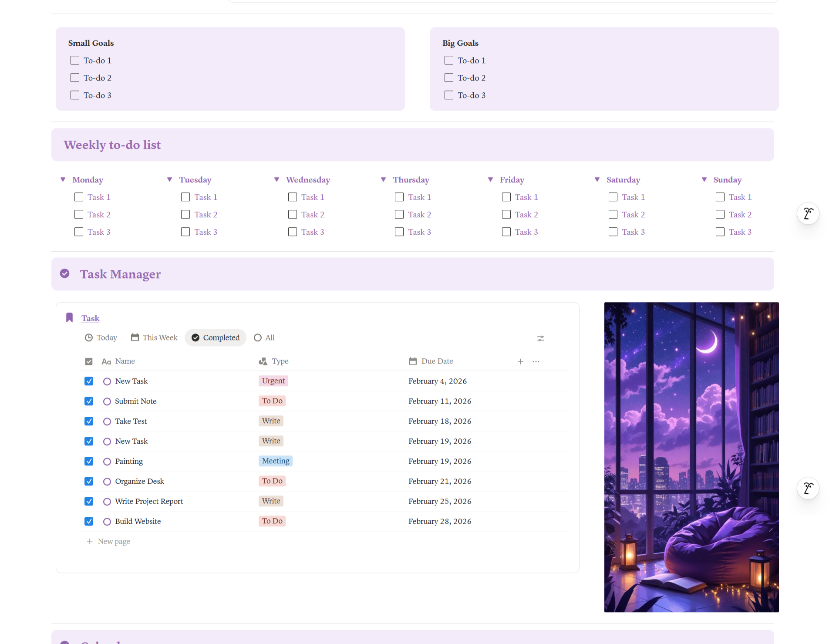
Task: Select the blue Meeting tag on Painting row
Action: point(275,461)
